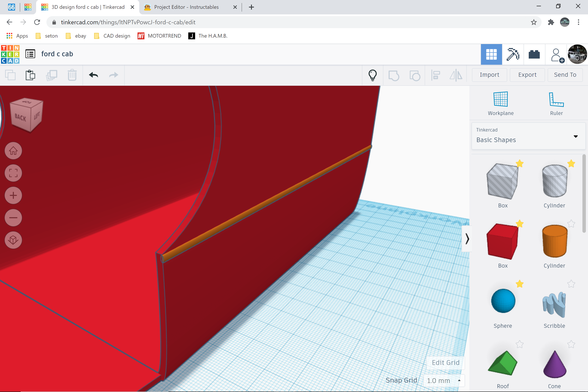Redo the last action
588x392 pixels.
(x=114, y=75)
